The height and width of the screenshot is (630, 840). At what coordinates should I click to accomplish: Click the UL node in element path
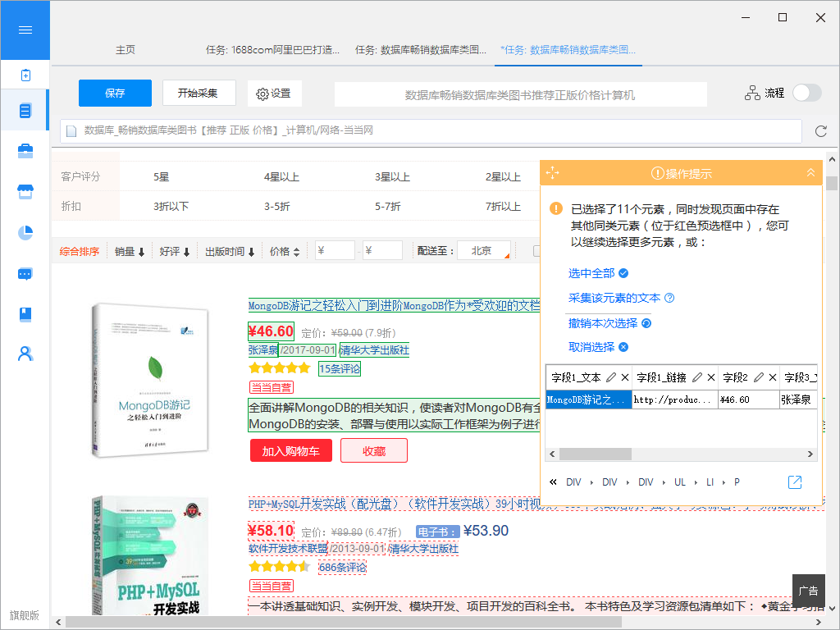coord(680,482)
